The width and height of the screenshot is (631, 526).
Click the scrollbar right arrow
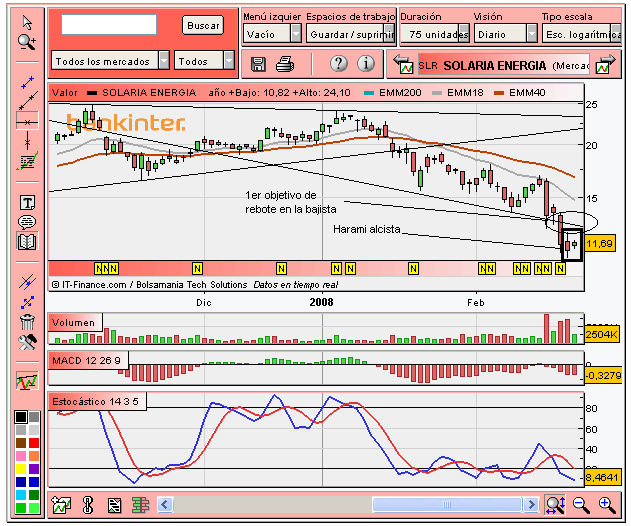(x=531, y=504)
